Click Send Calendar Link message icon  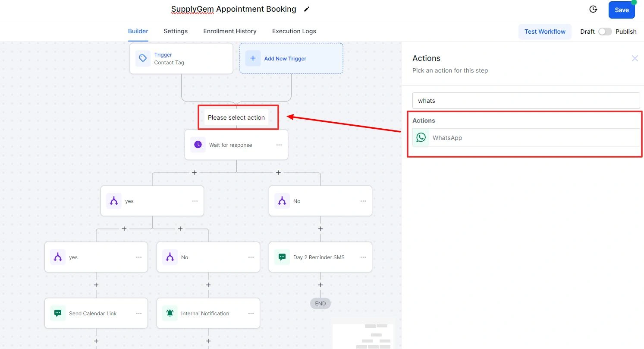tap(58, 313)
